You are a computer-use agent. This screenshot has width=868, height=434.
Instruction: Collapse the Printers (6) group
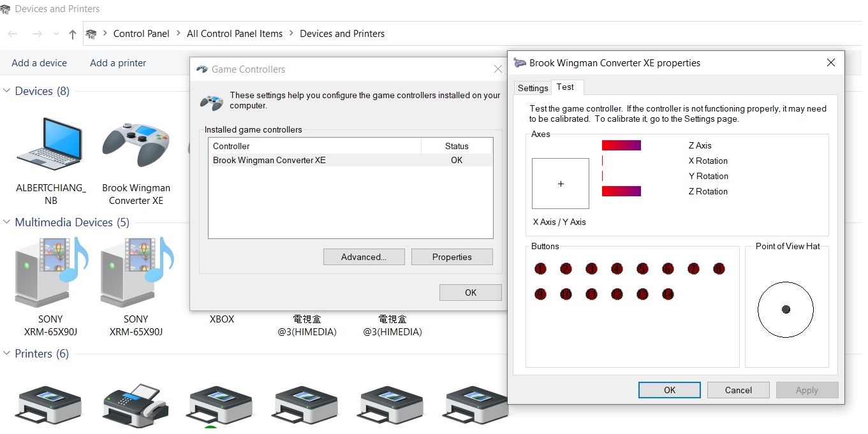tap(8, 354)
